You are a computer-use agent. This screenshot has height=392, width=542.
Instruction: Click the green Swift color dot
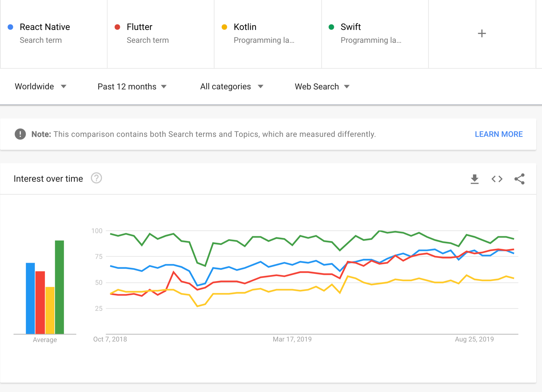pyautogui.click(x=331, y=27)
